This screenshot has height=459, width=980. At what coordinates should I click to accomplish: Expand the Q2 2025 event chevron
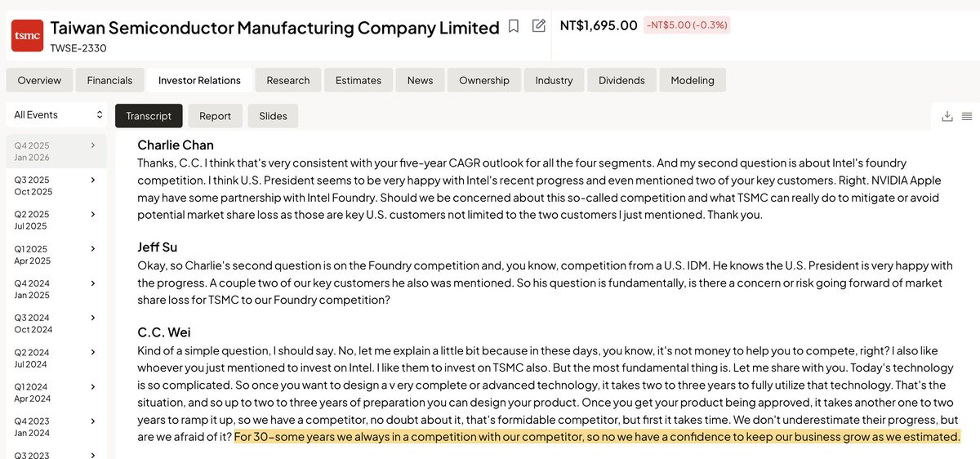[x=93, y=214]
